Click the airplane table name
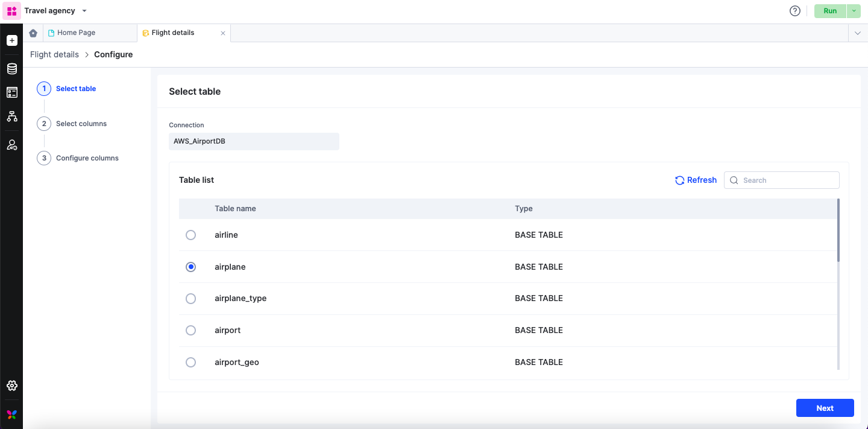Image resolution: width=868 pixels, height=429 pixels. point(230,267)
